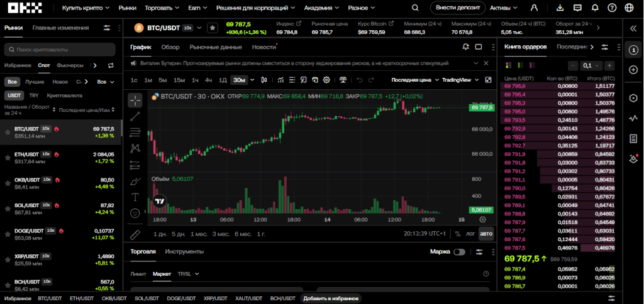644x304 pixels.
Task: Click the Внести депозит button
Action: pos(458,8)
